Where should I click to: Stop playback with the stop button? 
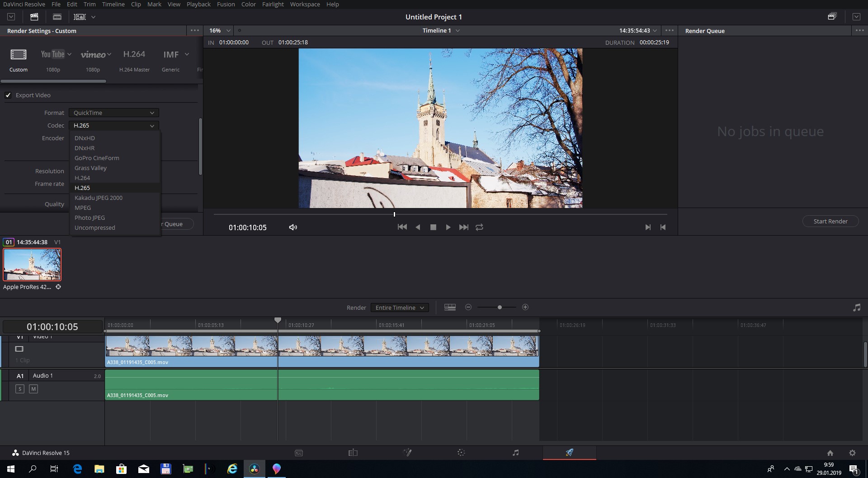[433, 227]
